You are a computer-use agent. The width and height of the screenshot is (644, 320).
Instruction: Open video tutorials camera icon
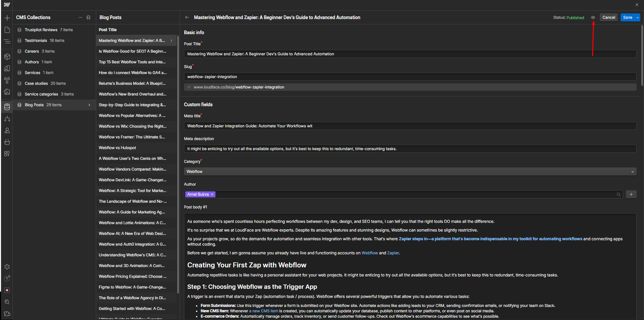(x=7, y=314)
